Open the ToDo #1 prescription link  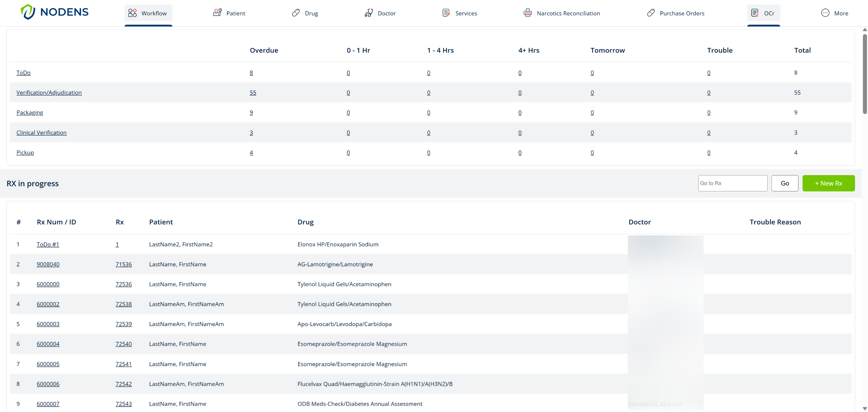(x=48, y=244)
